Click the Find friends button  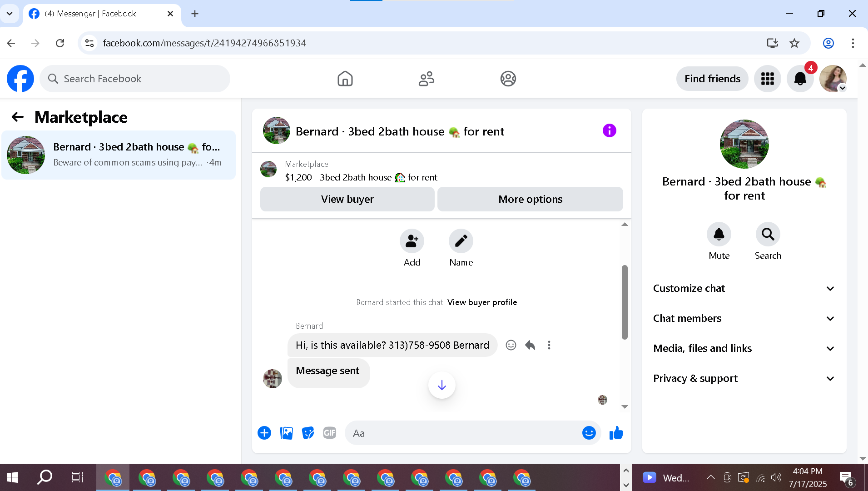pos(712,79)
